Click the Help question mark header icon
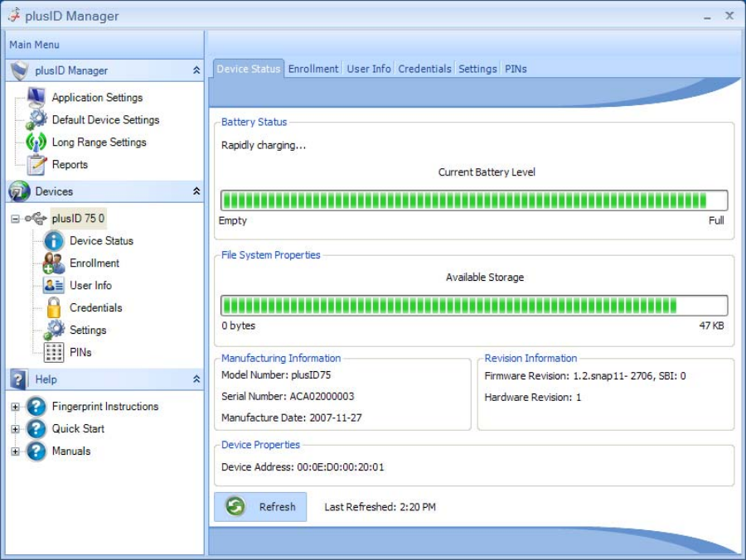The height and width of the screenshot is (560, 746). (x=18, y=379)
